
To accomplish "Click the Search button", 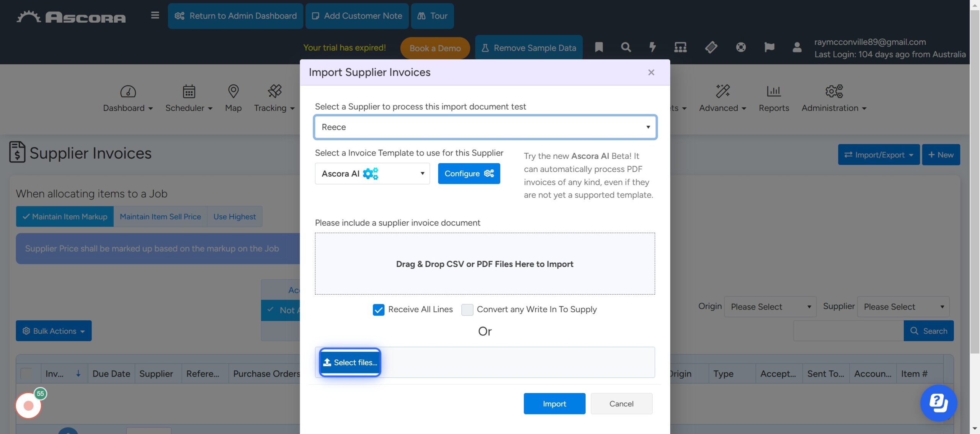I will (x=928, y=331).
